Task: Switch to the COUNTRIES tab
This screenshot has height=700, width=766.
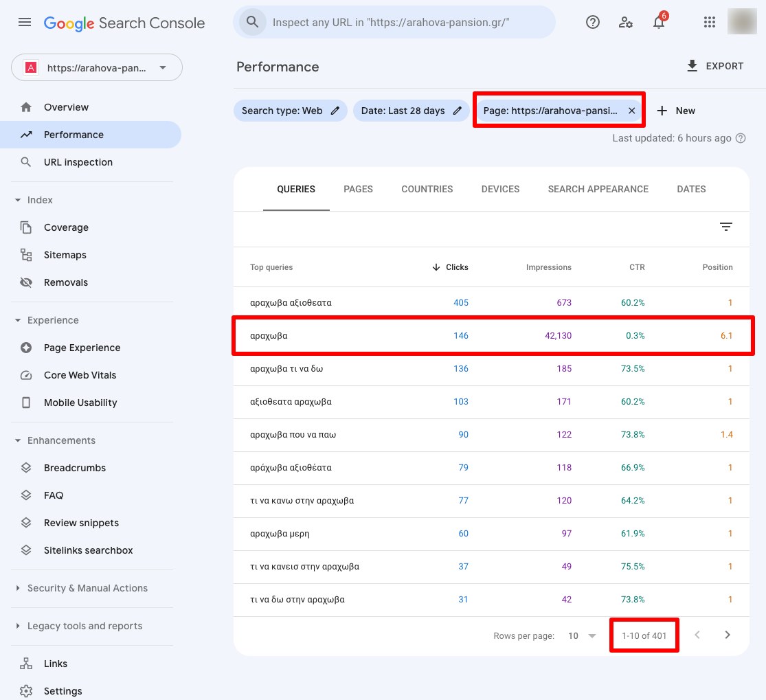Action: tap(427, 190)
